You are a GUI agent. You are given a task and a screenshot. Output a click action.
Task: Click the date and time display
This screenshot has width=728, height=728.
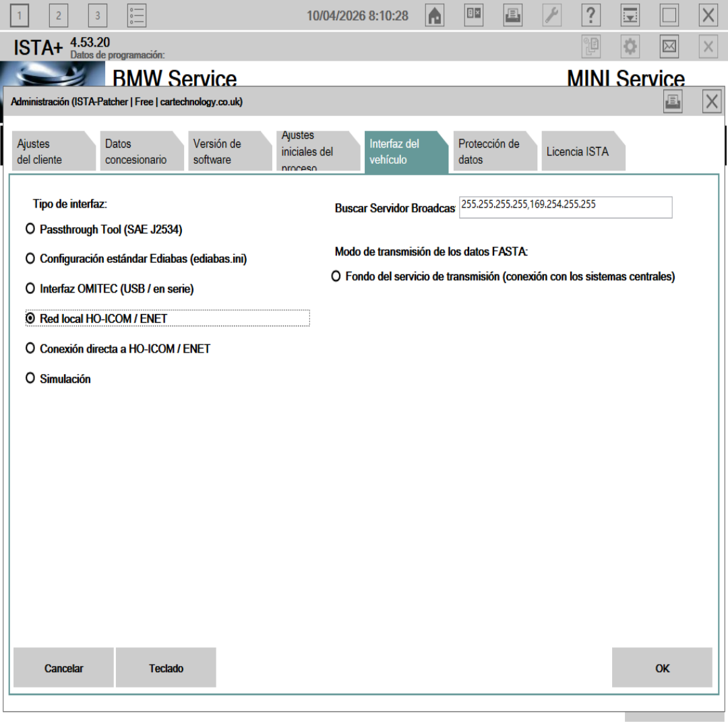coord(357,16)
